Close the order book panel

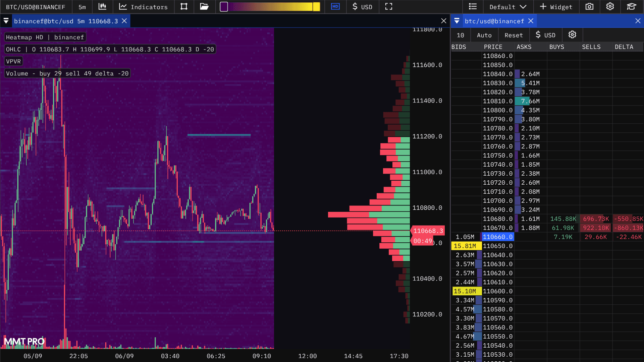click(x=638, y=21)
